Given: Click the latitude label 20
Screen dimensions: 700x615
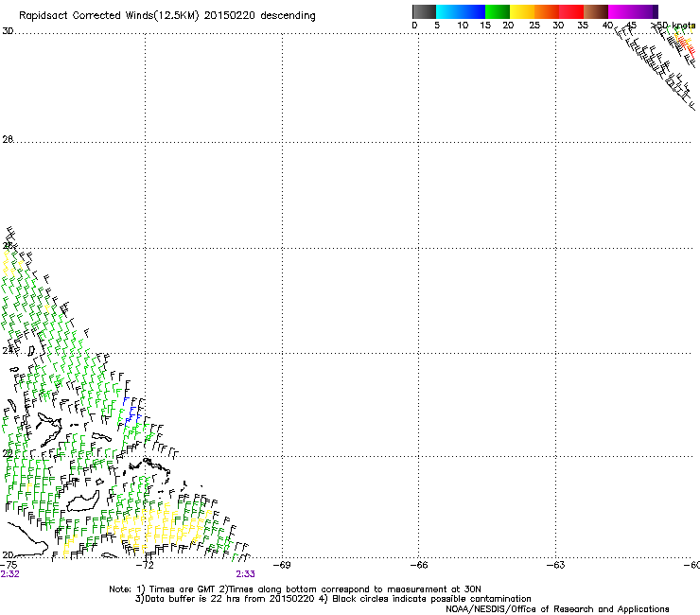Looking at the screenshot, I should point(8,554).
